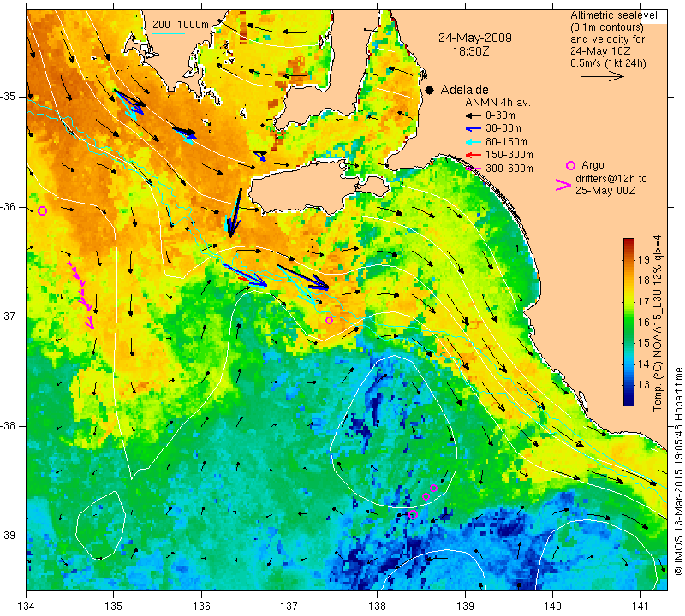The width and height of the screenshot is (685, 616).
Task: Click the '17' colorbar tick label
Action: coord(644,301)
